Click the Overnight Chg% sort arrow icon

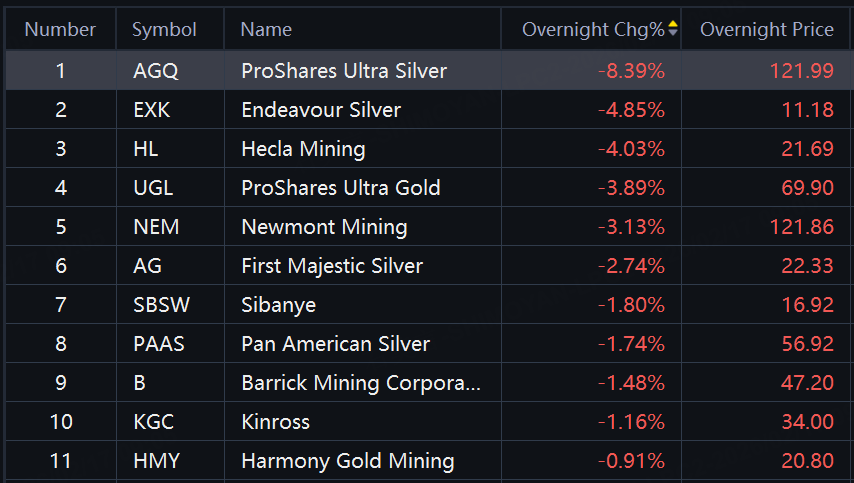click(x=673, y=30)
